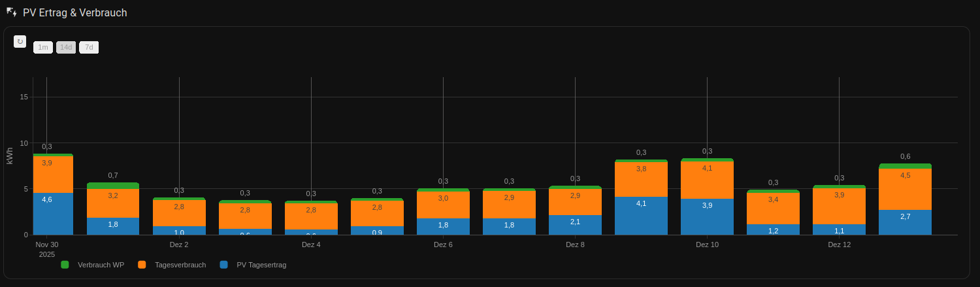
Task: Click the solar icon beside PV Ertrag title
Action: coord(12,12)
